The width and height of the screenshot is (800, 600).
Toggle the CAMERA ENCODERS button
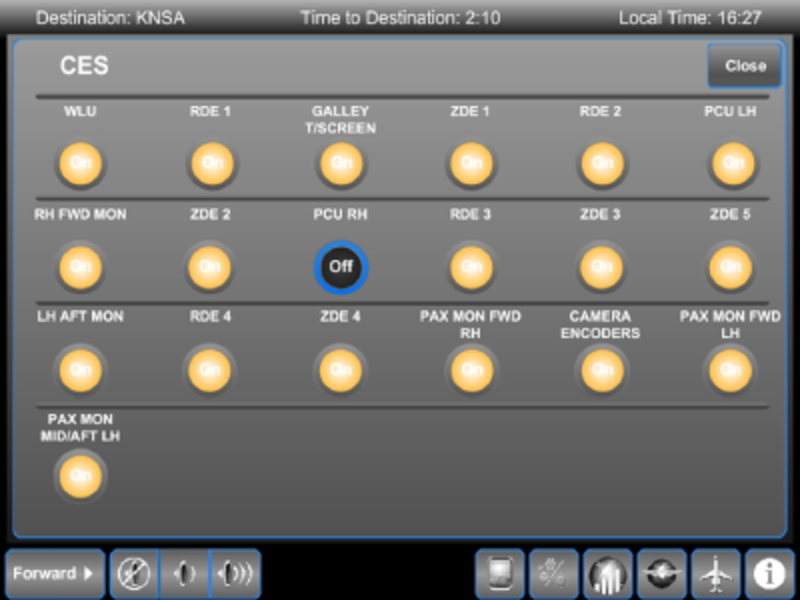602,370
